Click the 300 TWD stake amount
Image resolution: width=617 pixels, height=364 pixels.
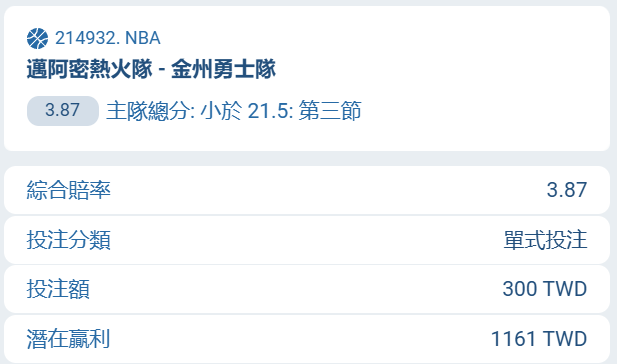tap(545, 289)
